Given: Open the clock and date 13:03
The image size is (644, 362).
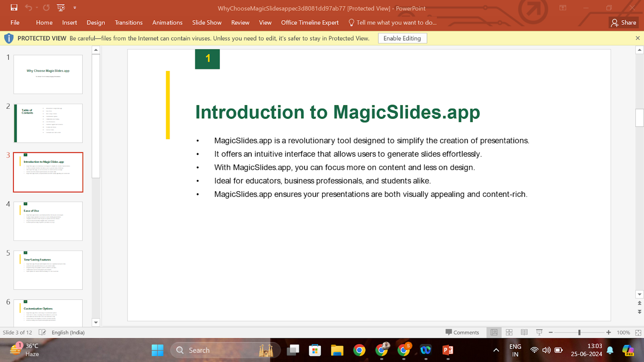Looking at the screenshot, I should click(x=586, y=350).
